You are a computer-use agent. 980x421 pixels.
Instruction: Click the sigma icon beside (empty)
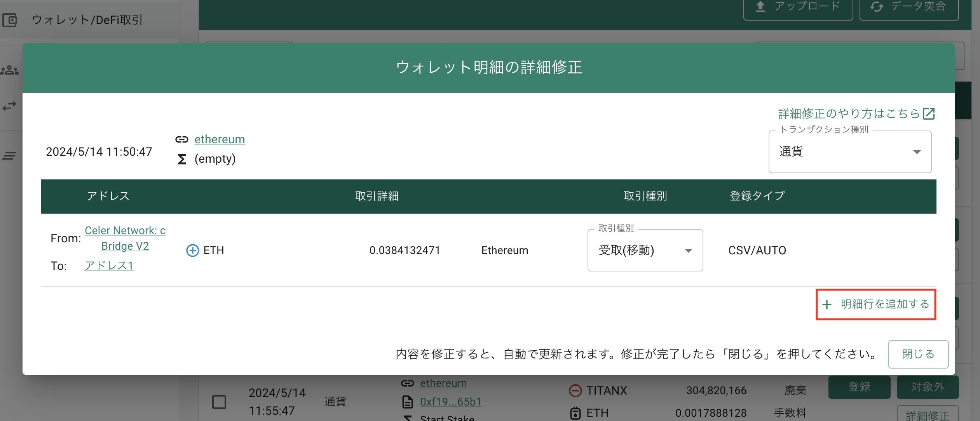click(181, 159)
